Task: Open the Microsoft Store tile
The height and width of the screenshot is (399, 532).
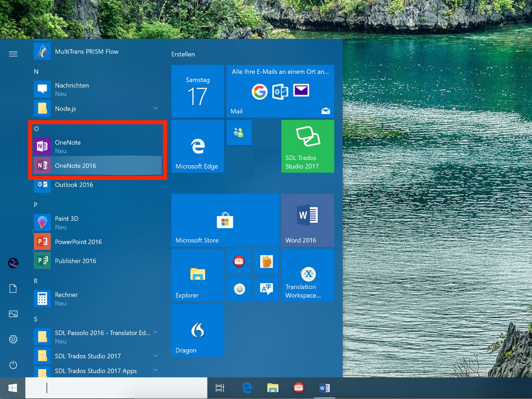Action: (x=225, y=220)
